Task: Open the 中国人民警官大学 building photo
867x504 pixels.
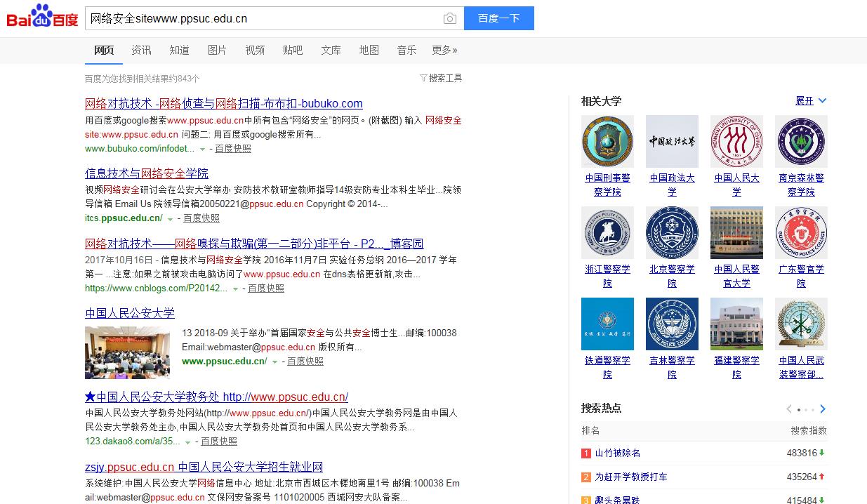Action: pos(736,232)
